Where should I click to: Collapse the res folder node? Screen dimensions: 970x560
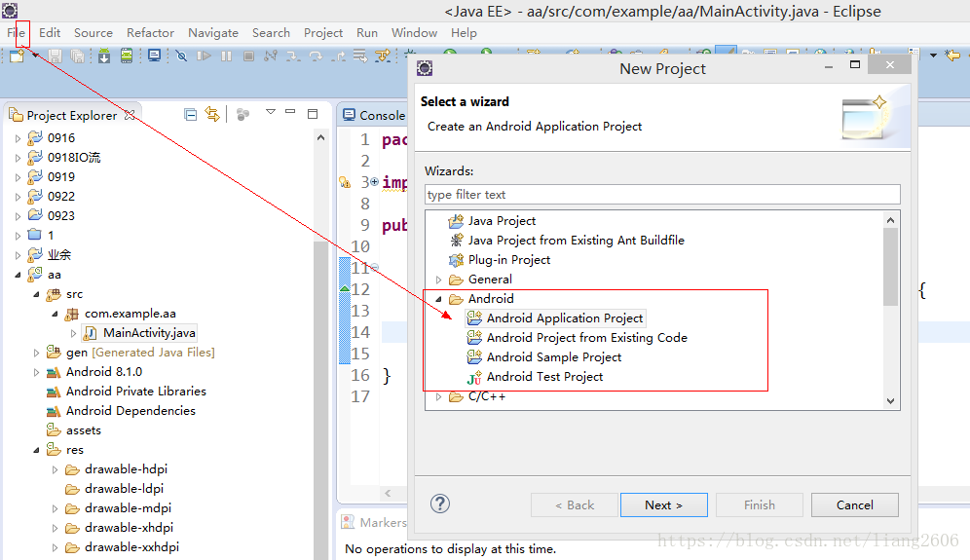pos(36,451)
